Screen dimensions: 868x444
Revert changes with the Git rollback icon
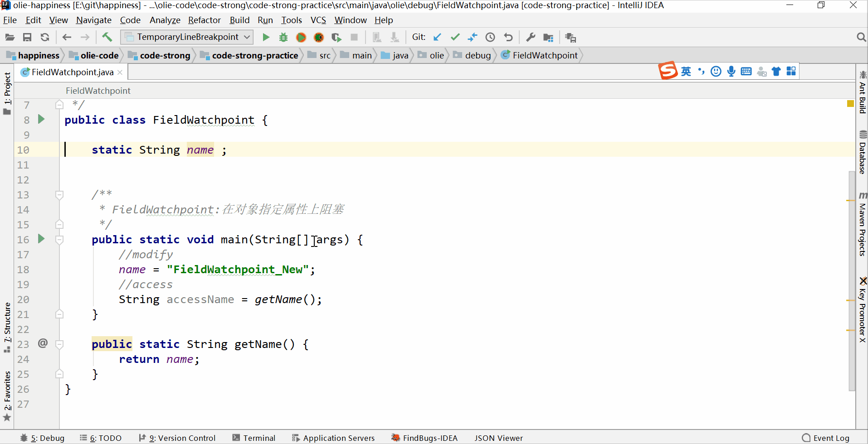click(x=508, y=37)
